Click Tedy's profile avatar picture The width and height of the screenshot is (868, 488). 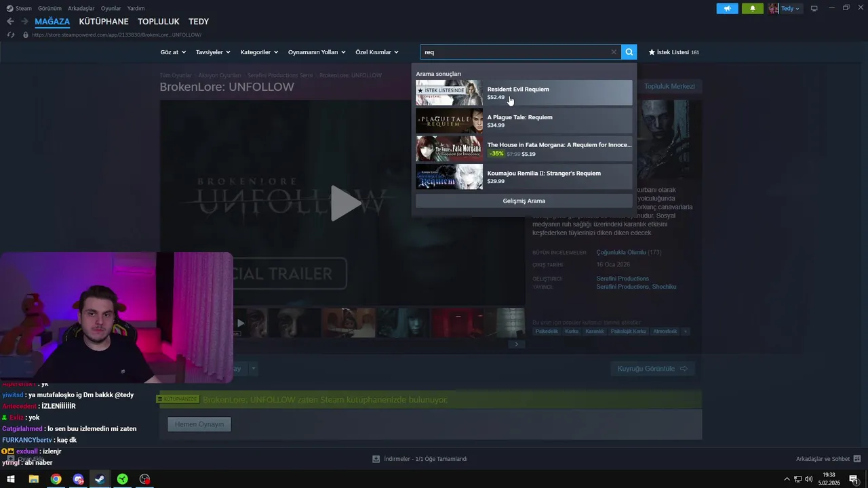click(773, 9)
